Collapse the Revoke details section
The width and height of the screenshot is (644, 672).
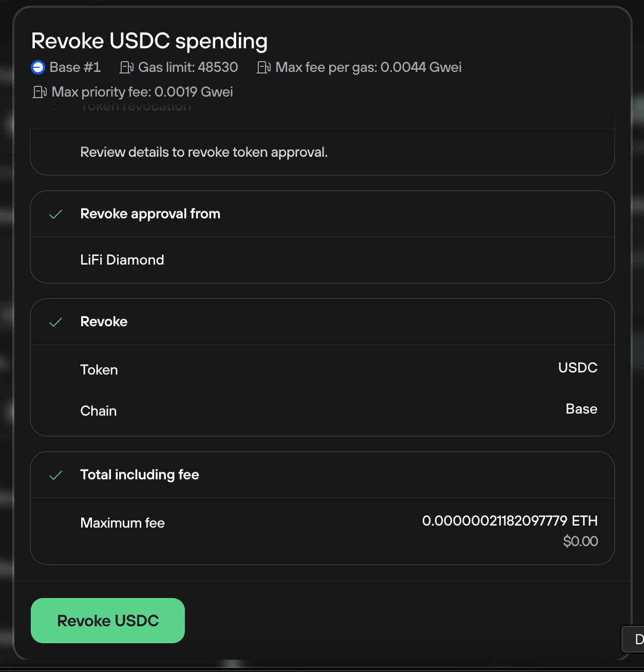click(104, 322)
